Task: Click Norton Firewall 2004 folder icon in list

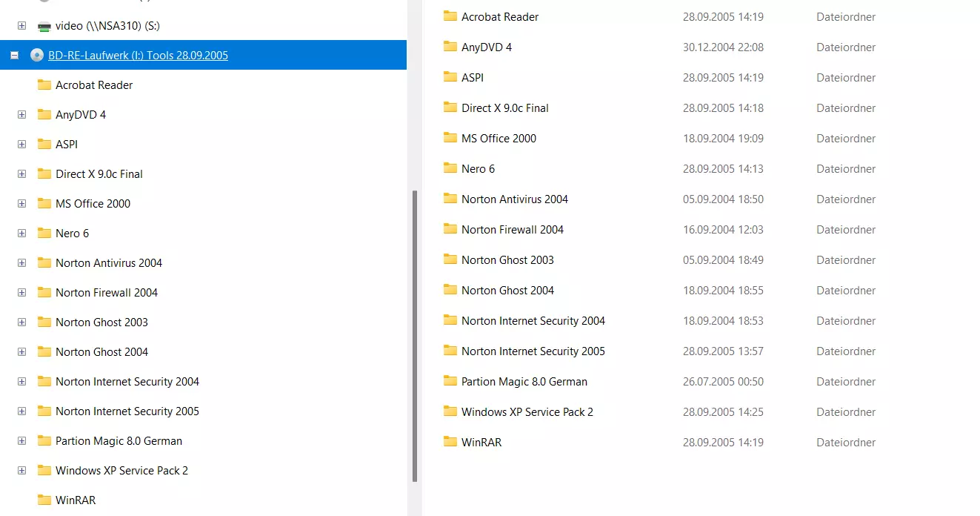Action: [x=450, y=228]
